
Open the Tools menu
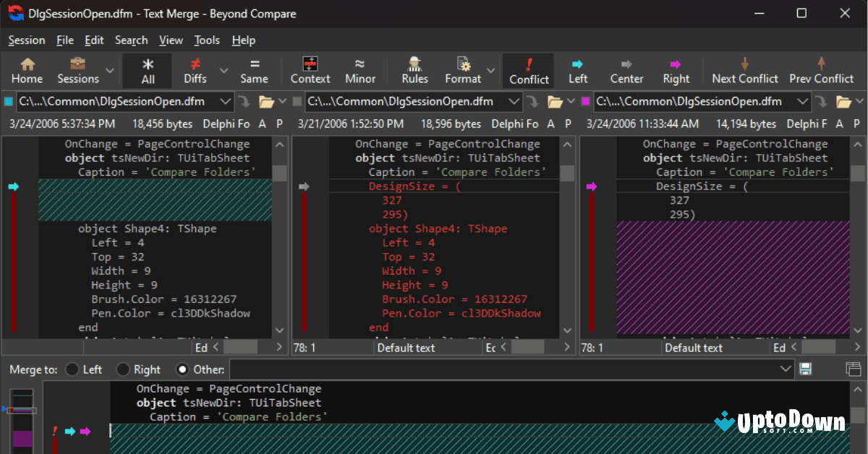[207, 40]
